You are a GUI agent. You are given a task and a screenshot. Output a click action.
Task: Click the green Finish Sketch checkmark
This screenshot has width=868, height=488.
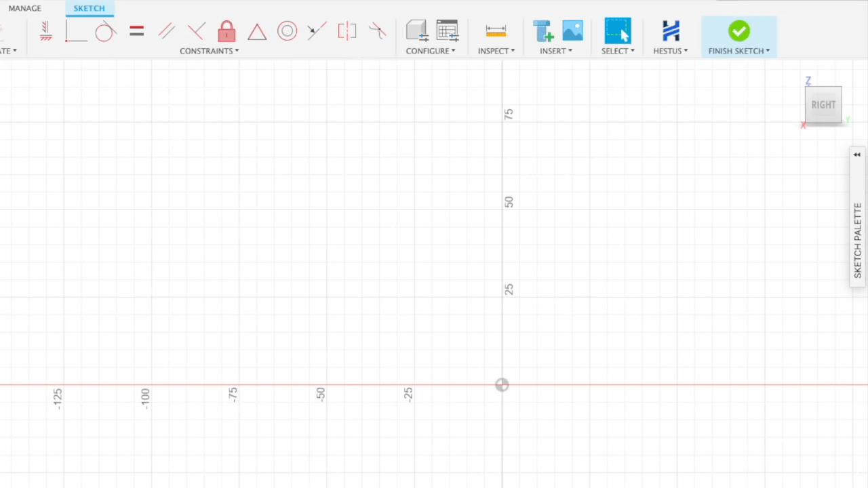click(x=739, y=31)
